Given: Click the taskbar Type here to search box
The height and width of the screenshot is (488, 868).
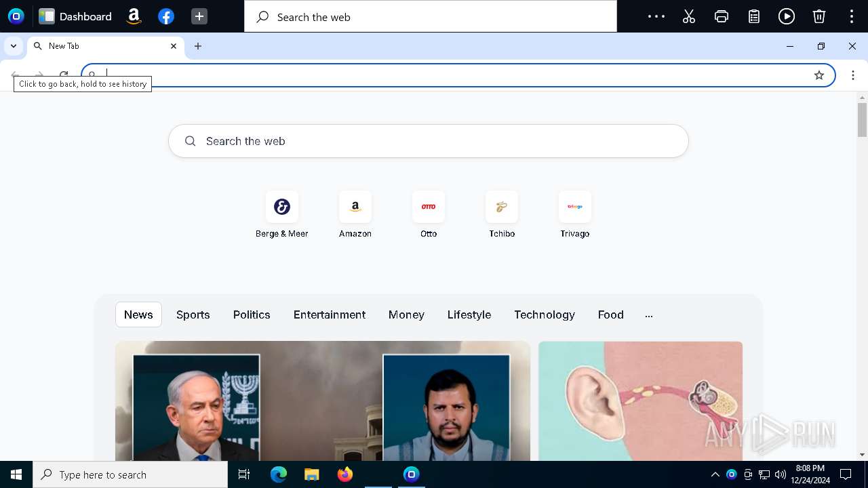Looking at the screenshot, I should pyautogui.click(x=130, y=474).
